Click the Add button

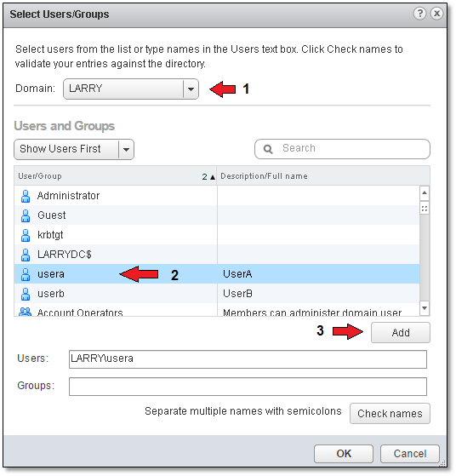pyautogui.click(x=401, y=333)
